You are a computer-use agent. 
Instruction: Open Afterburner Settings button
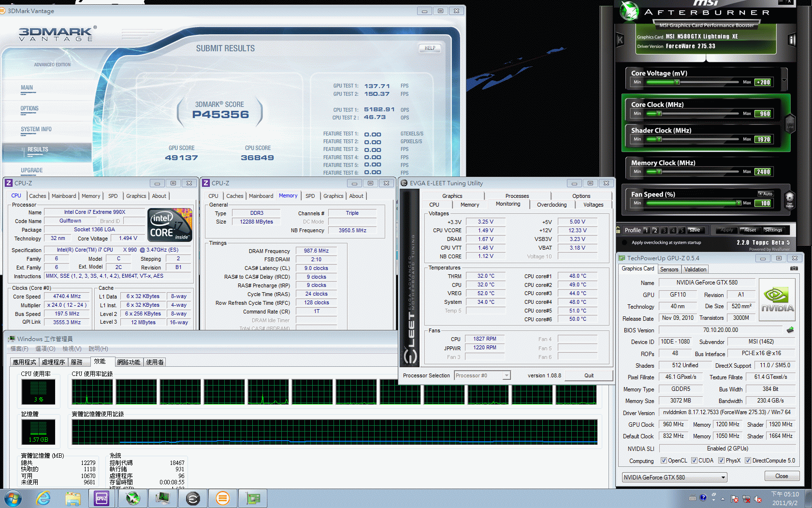[773, 230]
